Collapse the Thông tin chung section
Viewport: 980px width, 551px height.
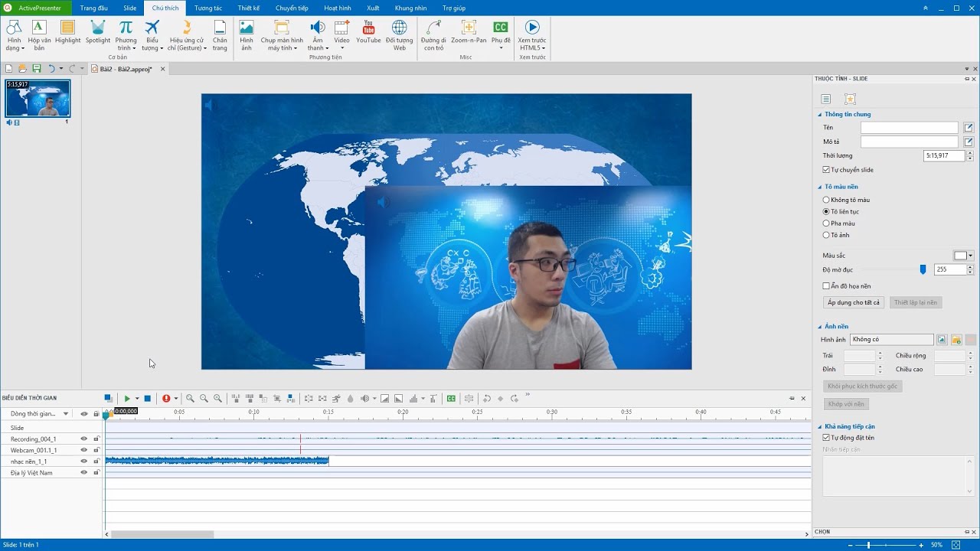coord(819,115)
